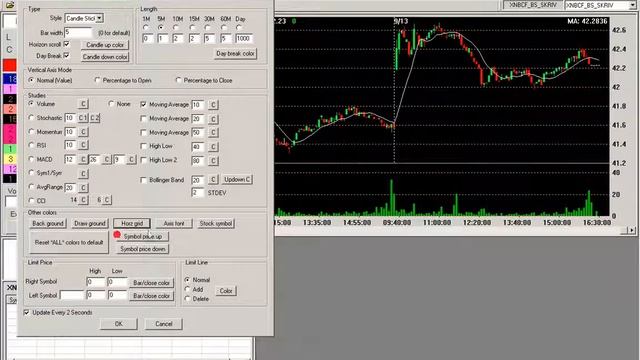Select the Add limit line option
This screenshot has height=360, width=640.
[187, 289]
